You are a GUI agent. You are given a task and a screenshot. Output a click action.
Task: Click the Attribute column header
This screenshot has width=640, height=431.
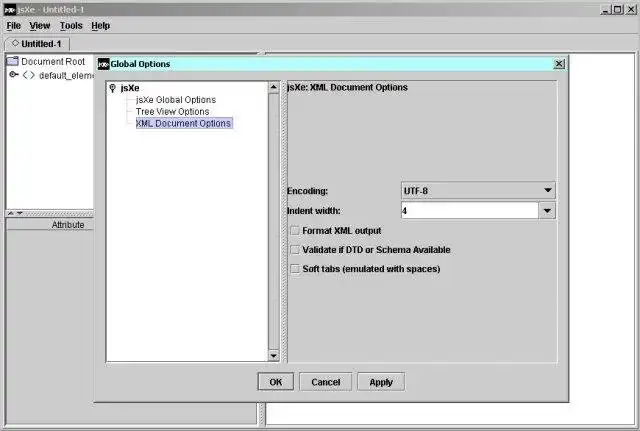(x=50, y=224)
